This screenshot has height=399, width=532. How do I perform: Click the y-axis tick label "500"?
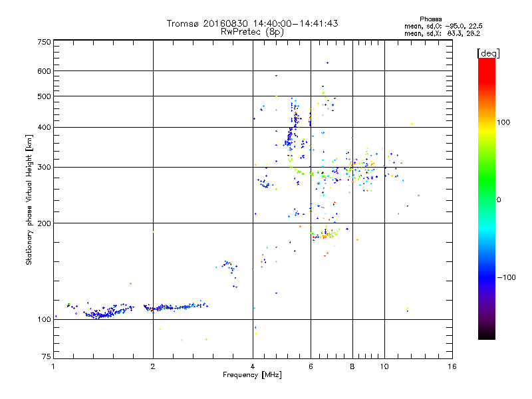(44, 96)
